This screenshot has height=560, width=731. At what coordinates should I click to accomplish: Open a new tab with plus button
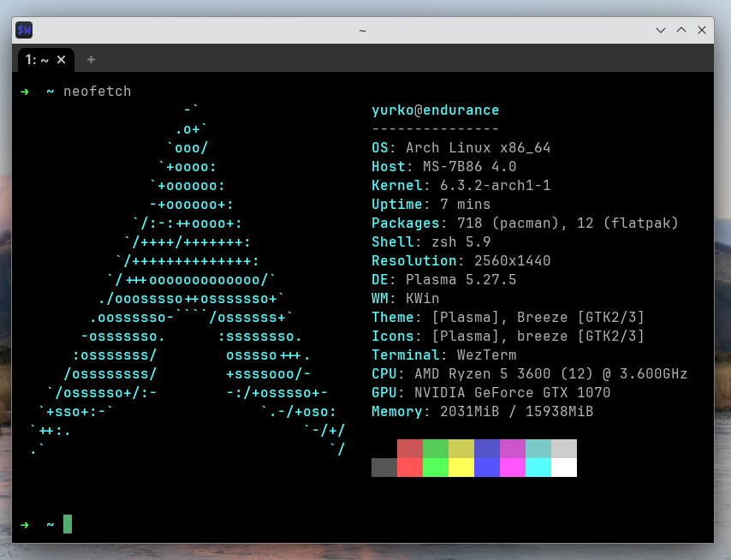tap(91, 60)
